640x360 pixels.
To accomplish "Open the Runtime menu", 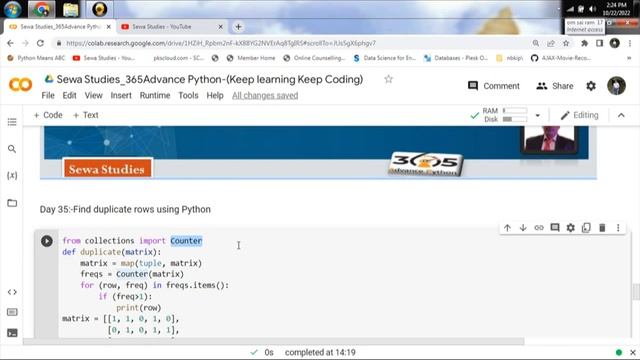I will tap(155, 96).
